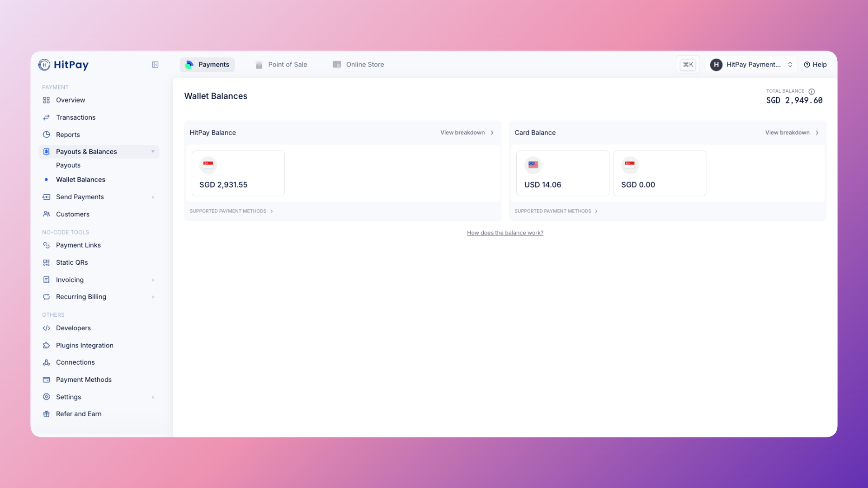Open 'How does the balance work?' link
The width and height of the screenshot is (868, 488).
point(505,232)
